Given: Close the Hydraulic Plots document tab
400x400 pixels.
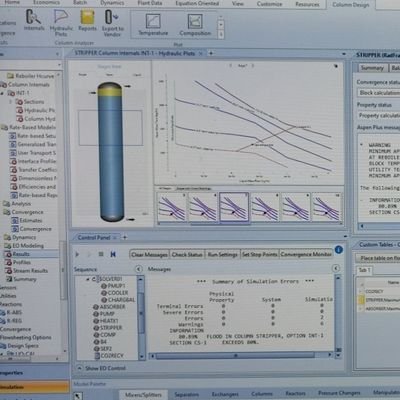Looking at the screenshot, I should coord(201,53).
